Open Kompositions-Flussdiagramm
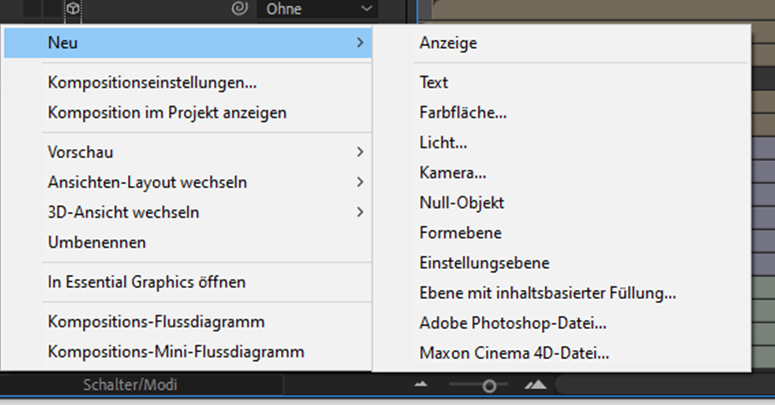Viewport: 775px width, 405px height. pyautogui.click(x=156, y=322)
